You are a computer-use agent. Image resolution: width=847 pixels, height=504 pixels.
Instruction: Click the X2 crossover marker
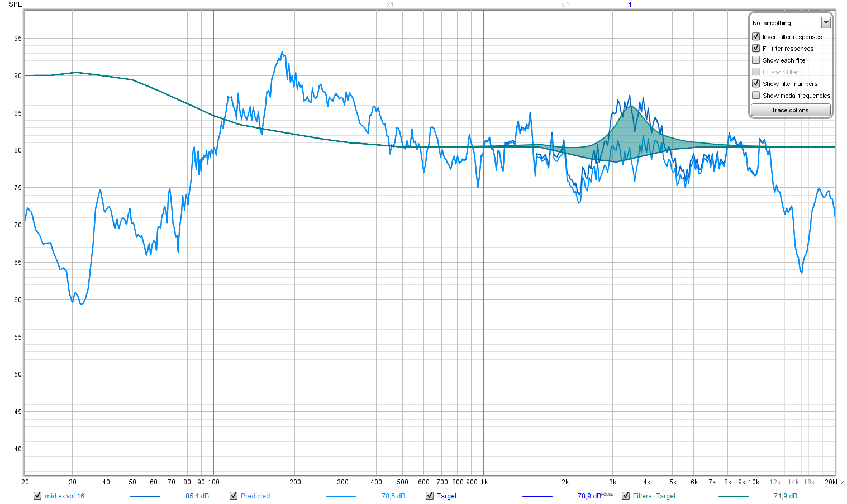click(x=565, y=5)
